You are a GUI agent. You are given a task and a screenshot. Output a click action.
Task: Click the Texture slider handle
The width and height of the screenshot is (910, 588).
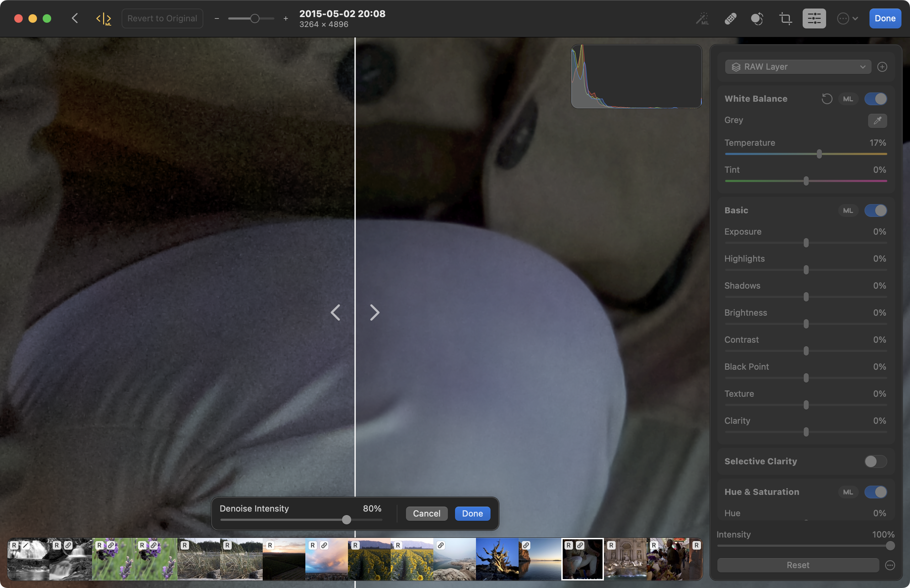click(x=806, y=405)
